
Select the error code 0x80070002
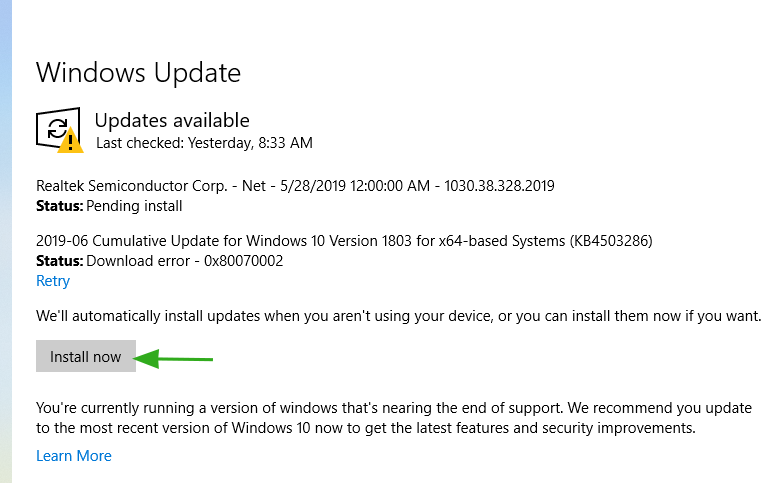click(244, 261)
